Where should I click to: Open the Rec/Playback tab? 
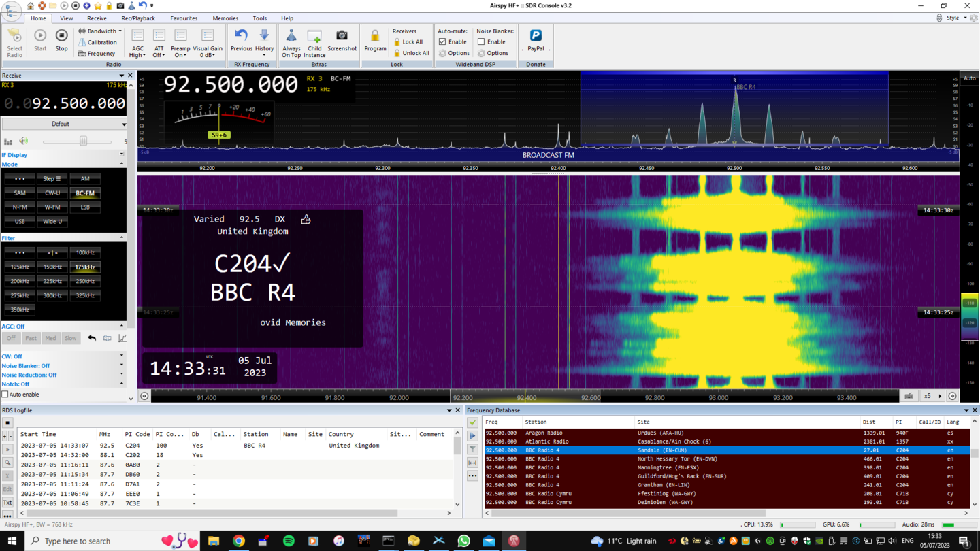coord(138,18)
